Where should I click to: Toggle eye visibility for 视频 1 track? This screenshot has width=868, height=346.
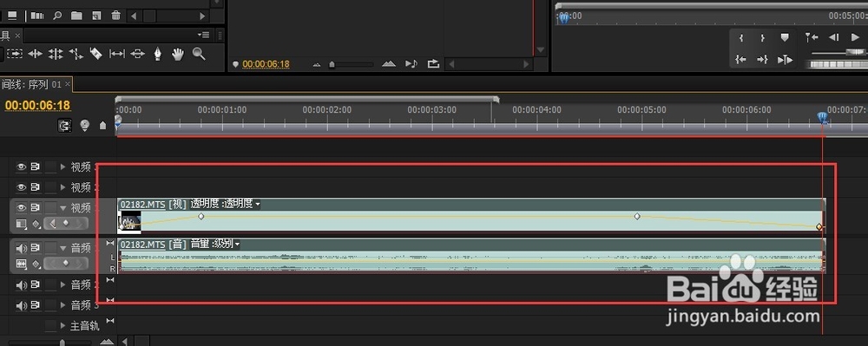point(21,208)
